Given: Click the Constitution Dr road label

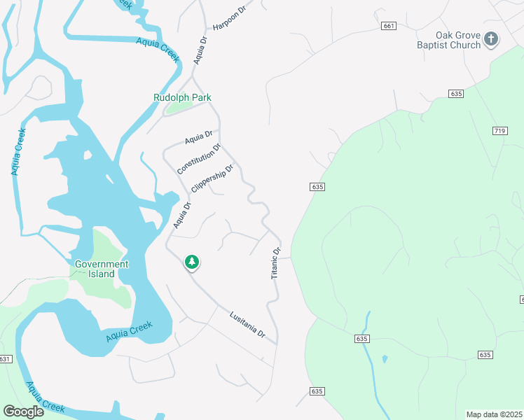Looking at the screenshot, I should (199, 159).
